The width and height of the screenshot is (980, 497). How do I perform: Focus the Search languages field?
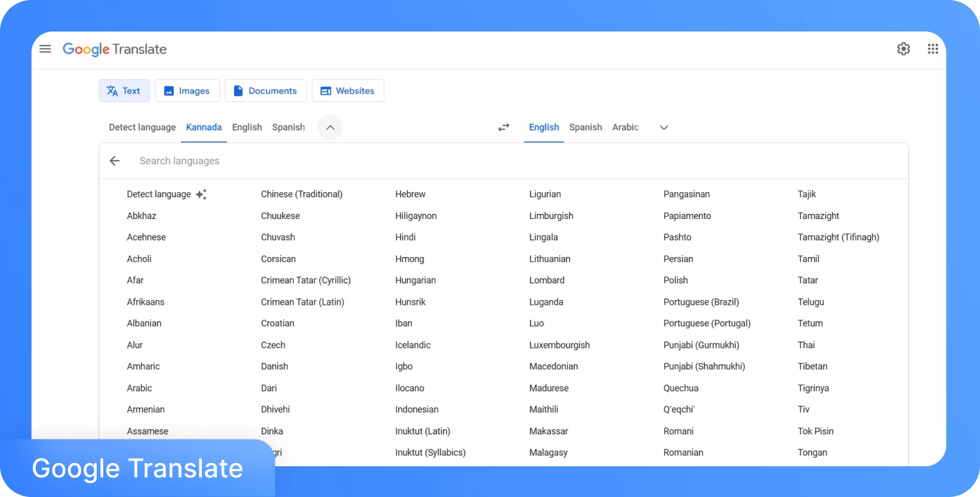click(503, 161)
